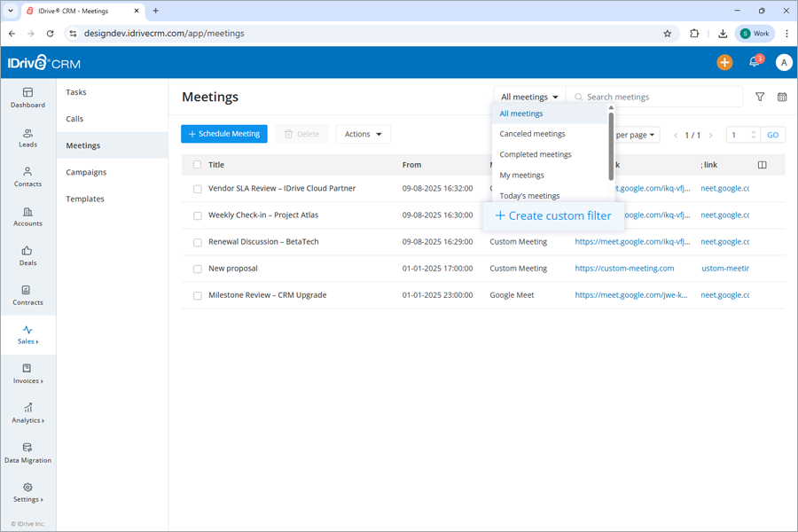Switch to the Templates section
The width and height of the screenshot is (798, 532).
[84, 199]
